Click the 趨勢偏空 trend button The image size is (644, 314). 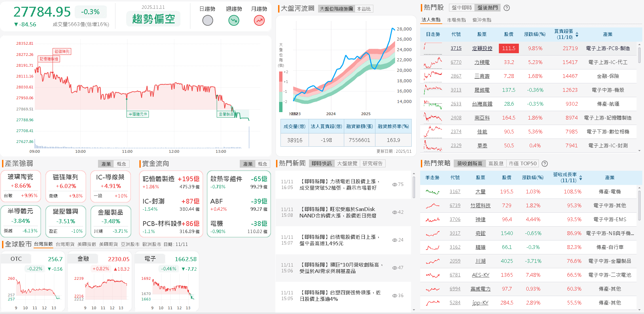[x=153, y=19]
